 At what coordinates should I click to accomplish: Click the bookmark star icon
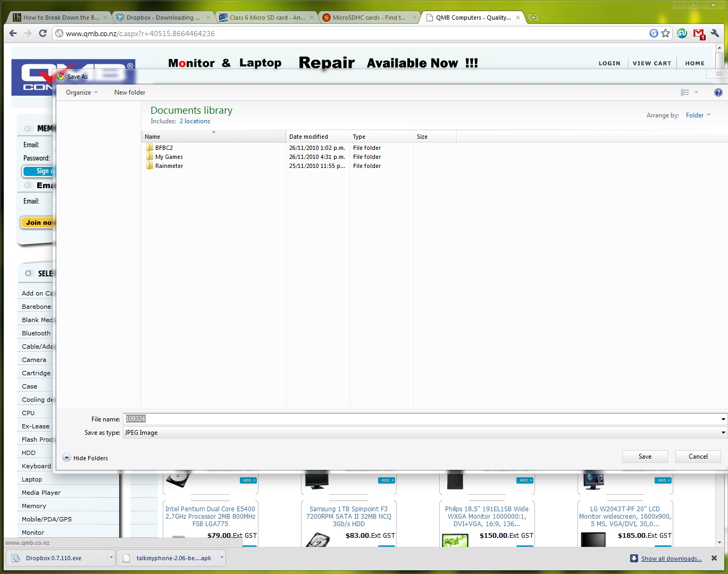(666, 33)
